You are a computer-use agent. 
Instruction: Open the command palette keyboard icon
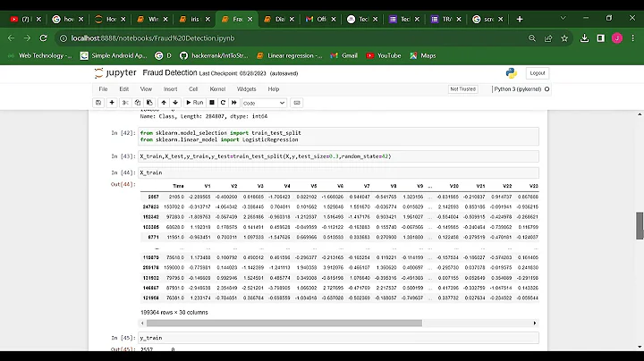coord(297,103)
